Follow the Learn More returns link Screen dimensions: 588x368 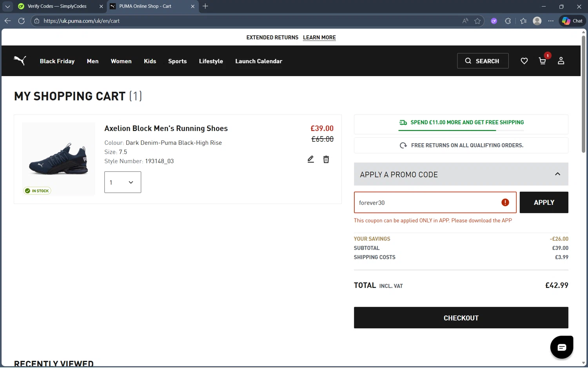pyautogui.click(x=319, y=38)
